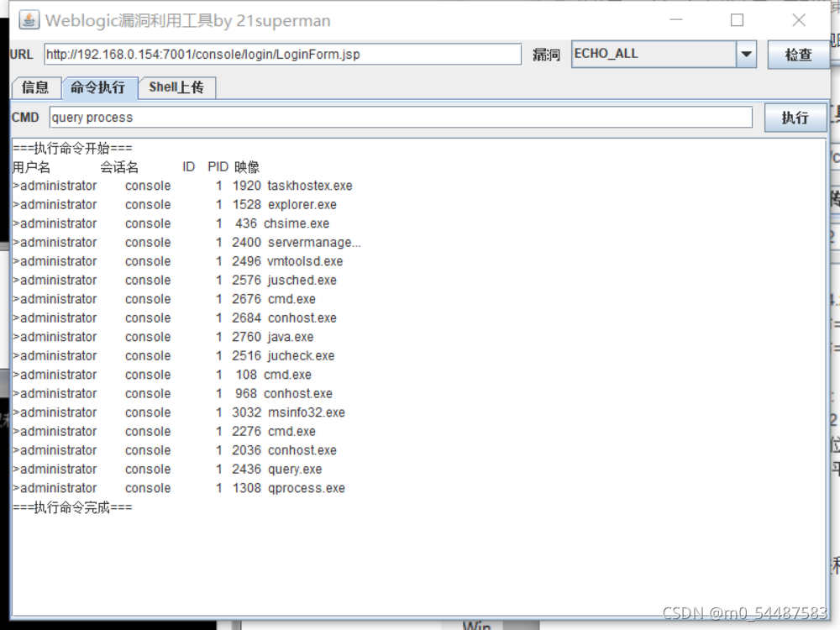Click the cmd.exe row with PID 108
The image size is (840, 630).
pyautogui.click(x=162, y=375)
